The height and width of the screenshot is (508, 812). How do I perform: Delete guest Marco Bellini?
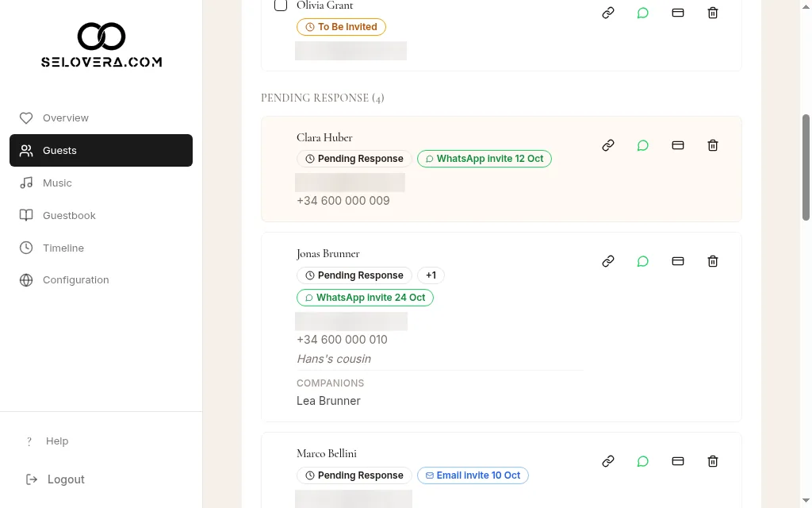pyautogui.click(x=713, y=461)
